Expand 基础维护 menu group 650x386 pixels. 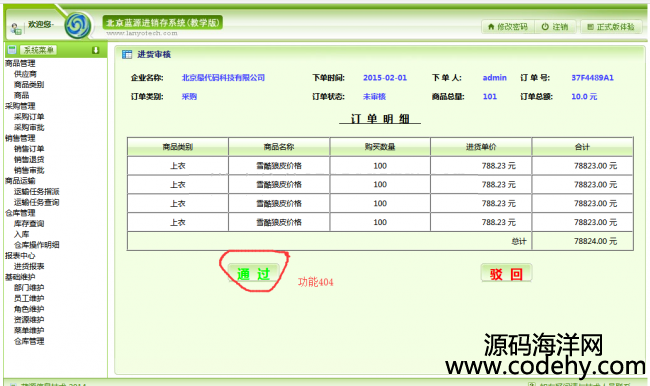(20, 277)
